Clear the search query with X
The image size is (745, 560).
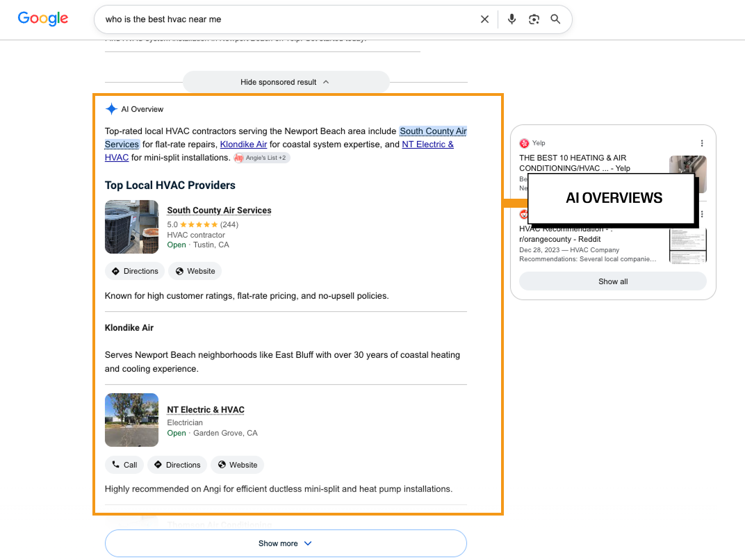[x=484, y=19]
